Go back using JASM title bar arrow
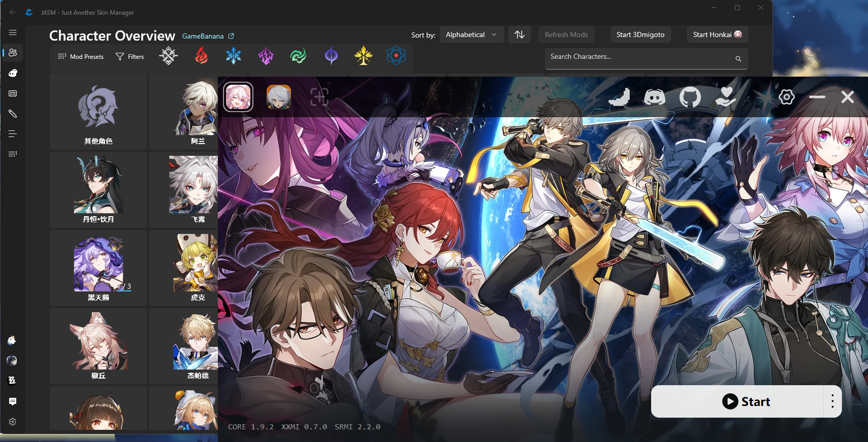The height and width of the screenshot is (442, 868). (12, 12)
